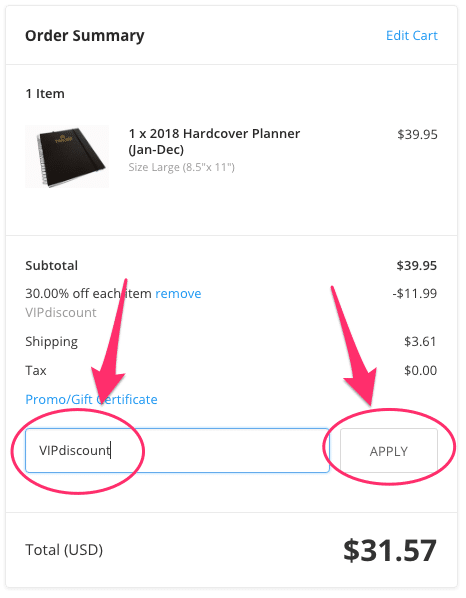
Task: Remove the 30.00% off discount
Action: click(x=178, y=293)
